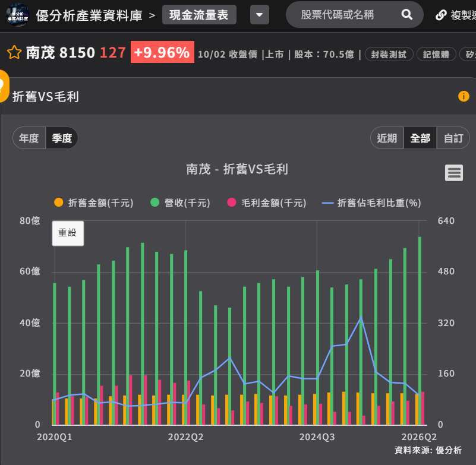The image size is (476, 465).
Task: Click the copy link chain icon
Action: pos(441,15)
